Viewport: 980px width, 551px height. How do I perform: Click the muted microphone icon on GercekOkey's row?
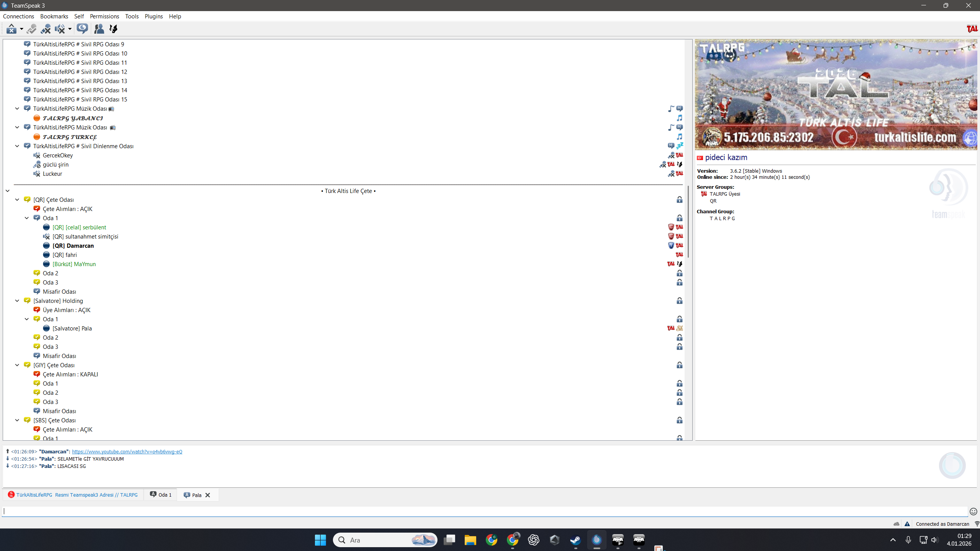coord(671,155)
